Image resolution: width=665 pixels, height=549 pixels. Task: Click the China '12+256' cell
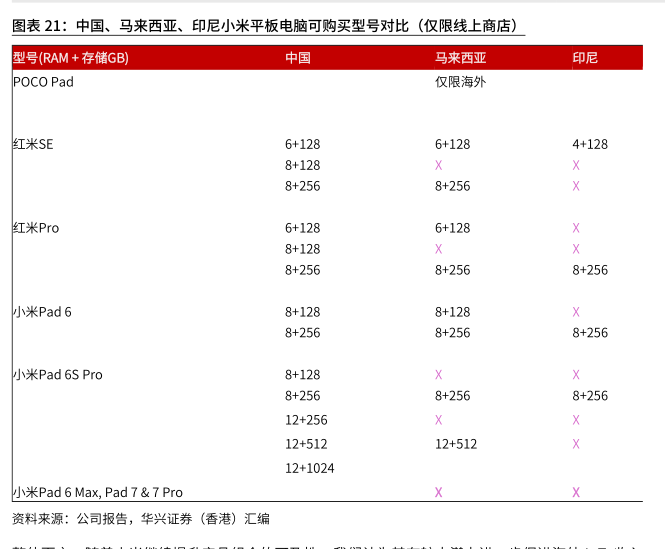(306, 420)
